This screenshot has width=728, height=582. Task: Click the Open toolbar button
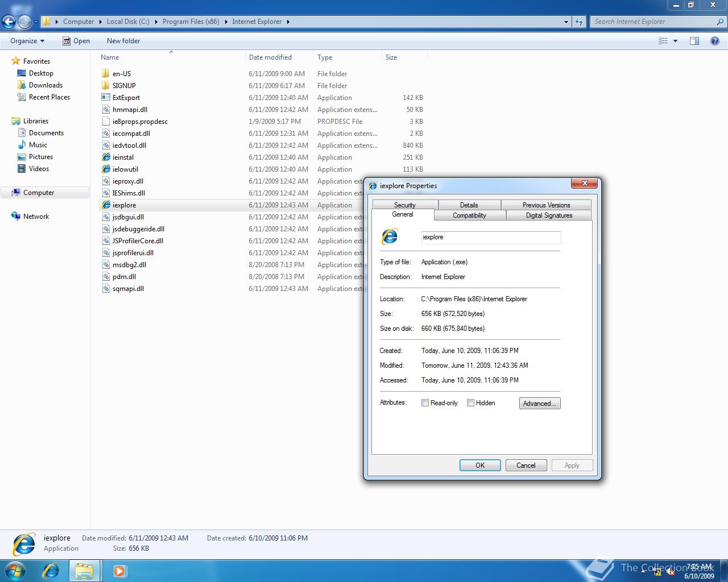coord(76,41)
